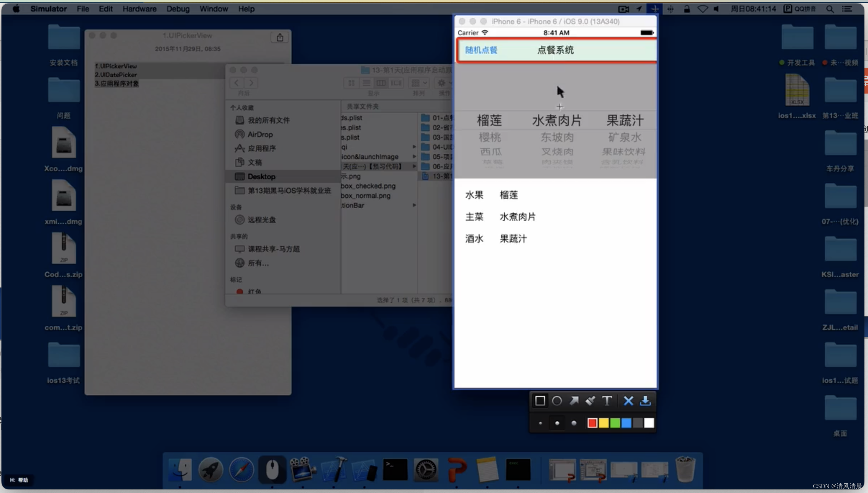Click the share button in 1.UIPickerView window
This screenshot has height=493, width=868.
click(x=280, y=37)
